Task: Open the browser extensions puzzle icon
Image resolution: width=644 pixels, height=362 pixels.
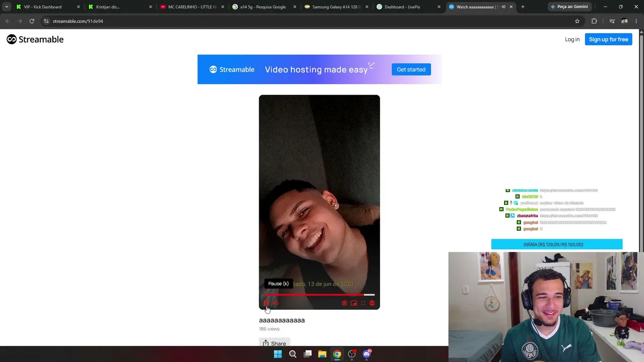Action: 594,21
